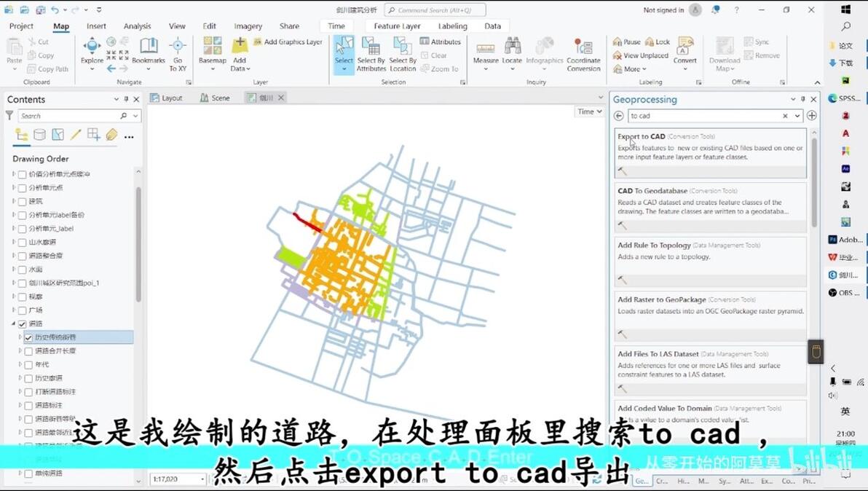Switch Contents to List By Editing

(x=76, y=135)
